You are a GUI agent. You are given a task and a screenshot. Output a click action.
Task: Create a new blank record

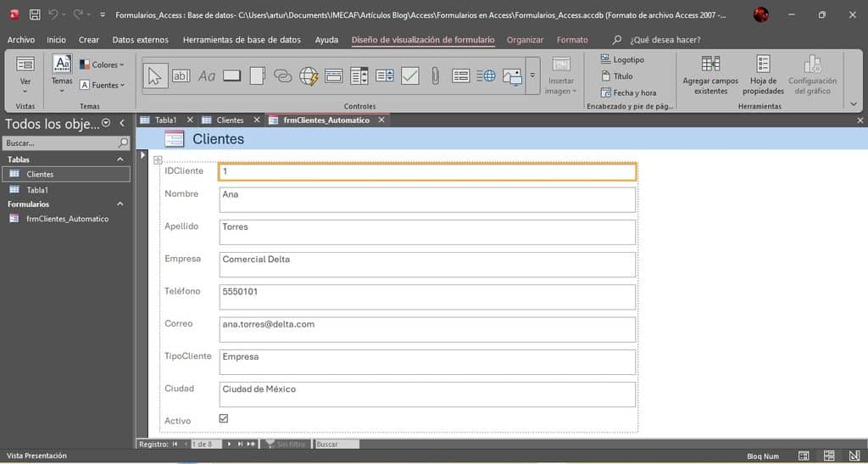coord(251,444)
